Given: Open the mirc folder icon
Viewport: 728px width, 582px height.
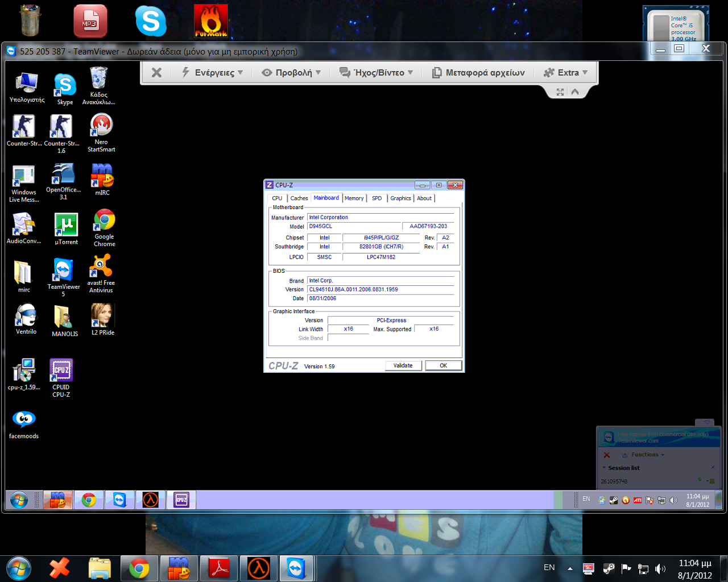Looking at the screenshot, I should [x=24, y=276].
